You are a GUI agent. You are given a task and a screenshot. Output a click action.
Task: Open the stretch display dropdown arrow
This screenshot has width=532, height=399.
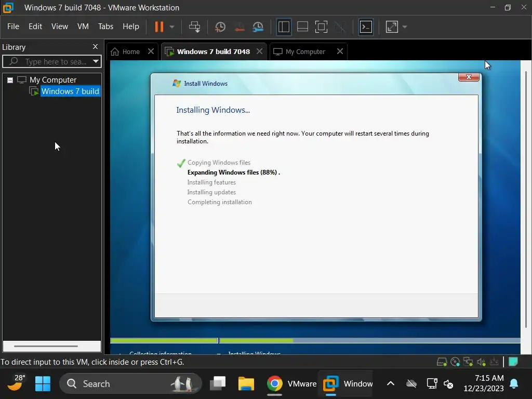tap(404, 27)
